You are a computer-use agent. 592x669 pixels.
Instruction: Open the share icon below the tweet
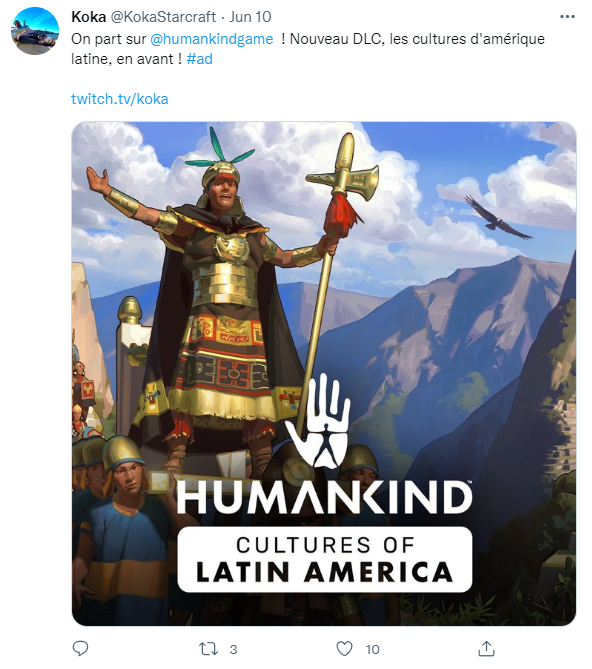coord(486,649)
